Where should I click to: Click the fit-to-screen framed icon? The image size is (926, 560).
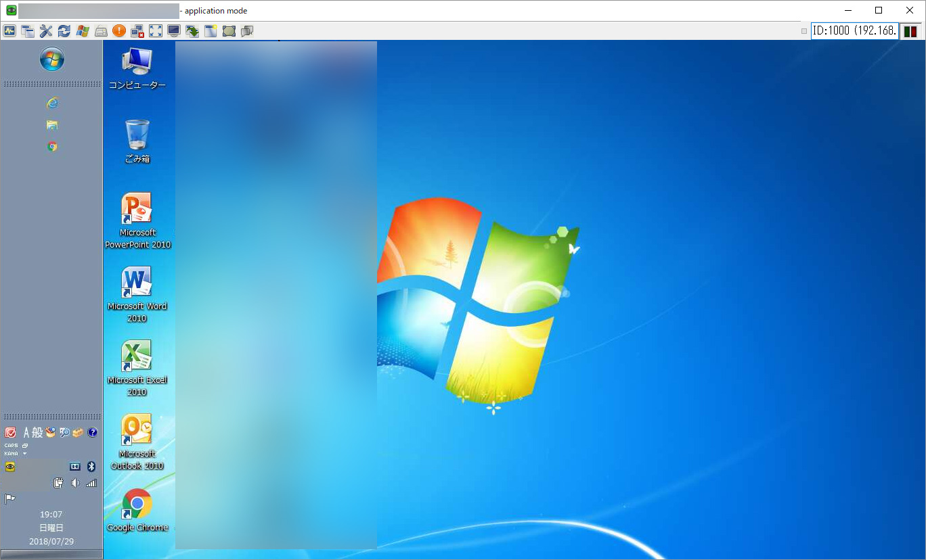click(x=229, y=30)
